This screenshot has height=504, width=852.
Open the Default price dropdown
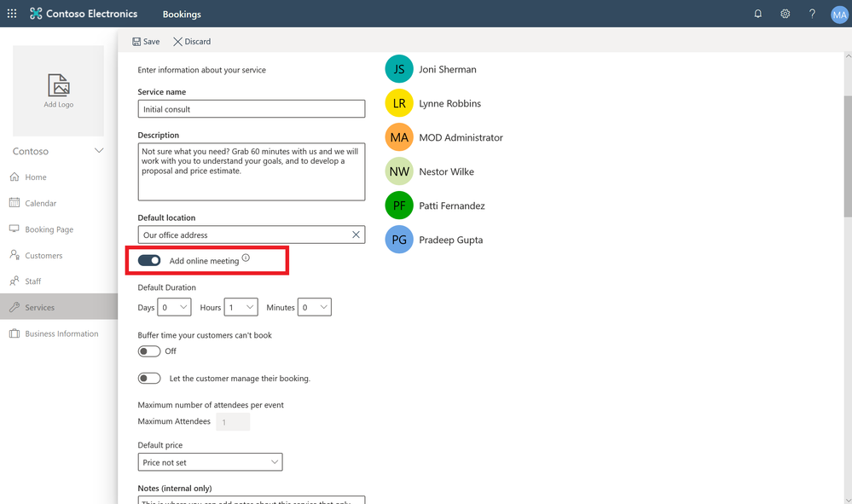211,462
